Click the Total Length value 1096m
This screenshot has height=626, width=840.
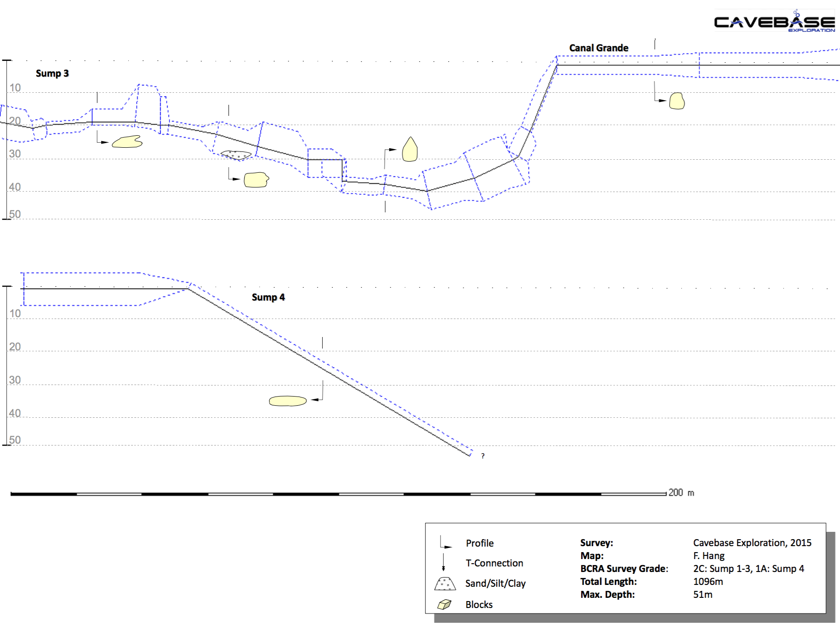tap(708, 582)
